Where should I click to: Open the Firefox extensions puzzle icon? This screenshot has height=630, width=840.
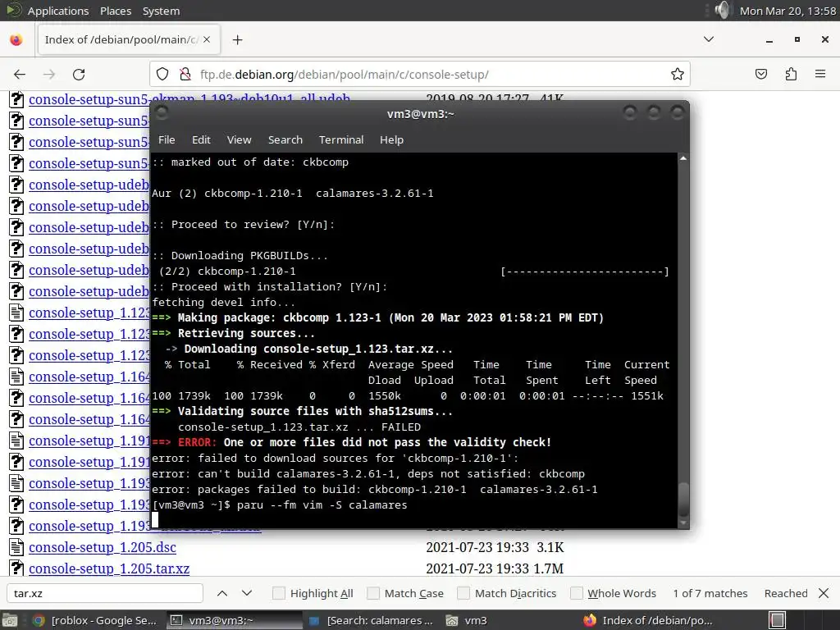[x=791, y=75]
